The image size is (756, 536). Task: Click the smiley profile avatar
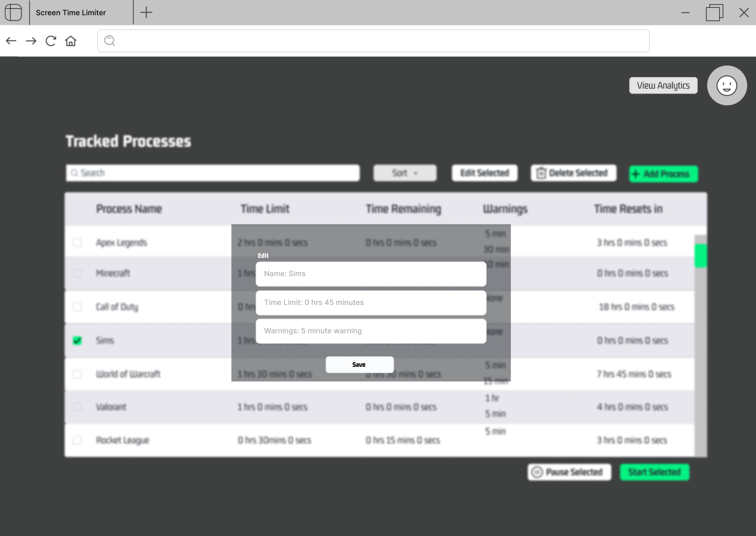tap(727, 85)
